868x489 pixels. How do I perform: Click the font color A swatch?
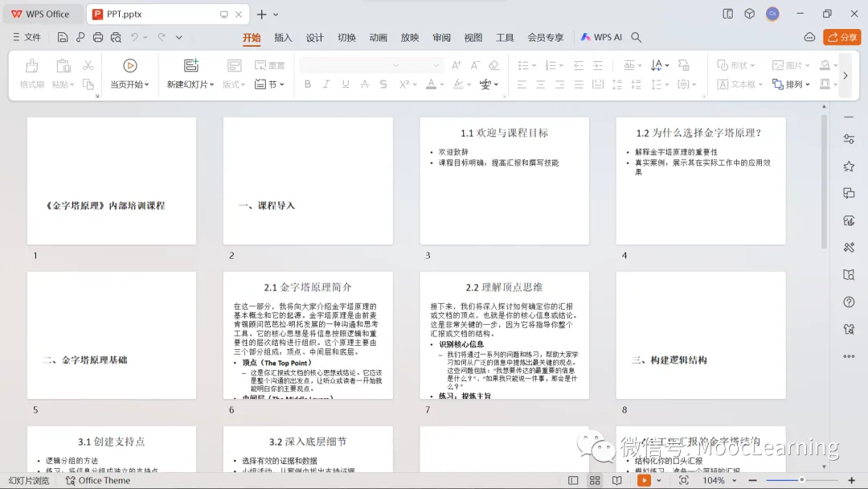click(431, 84)
